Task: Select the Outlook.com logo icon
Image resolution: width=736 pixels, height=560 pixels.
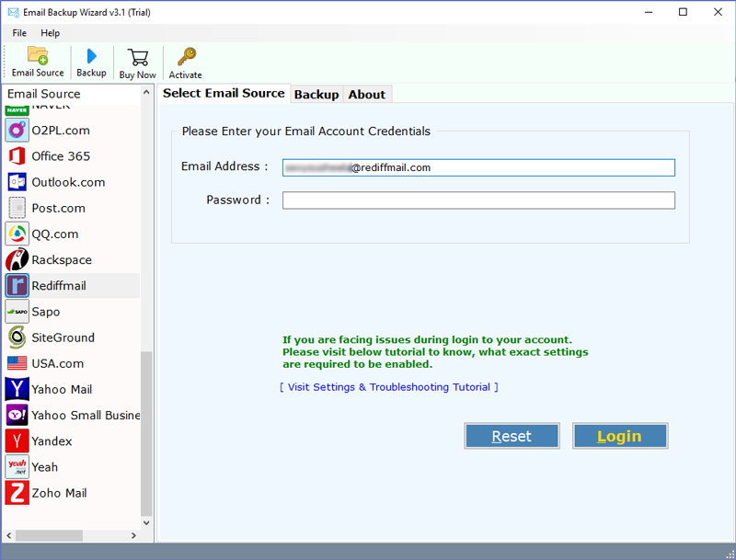Action: coord(17,182)
